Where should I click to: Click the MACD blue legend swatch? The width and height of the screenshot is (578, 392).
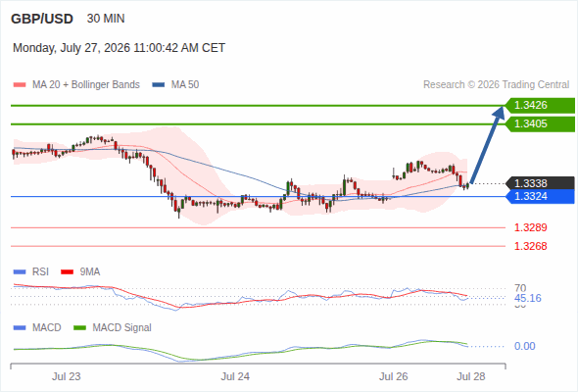[x=20, y=328]
